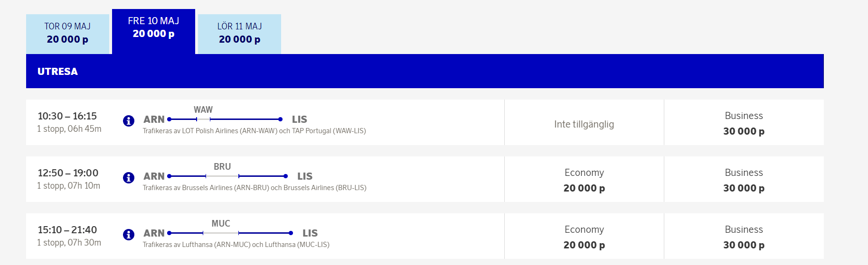Click the 10:30 – 16:15 flight time
This screenshot has height=265, width=868.
pyautogui.click(x=67, y=116)
